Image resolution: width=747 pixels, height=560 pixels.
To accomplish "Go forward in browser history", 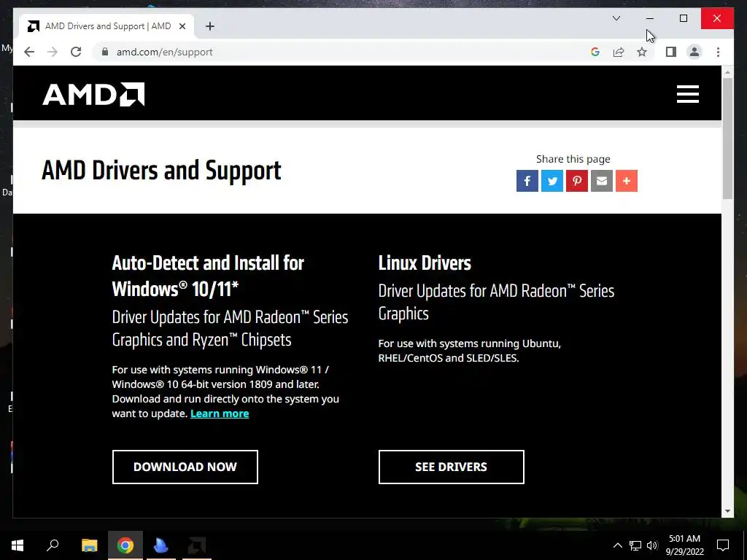I will point(53,52).
